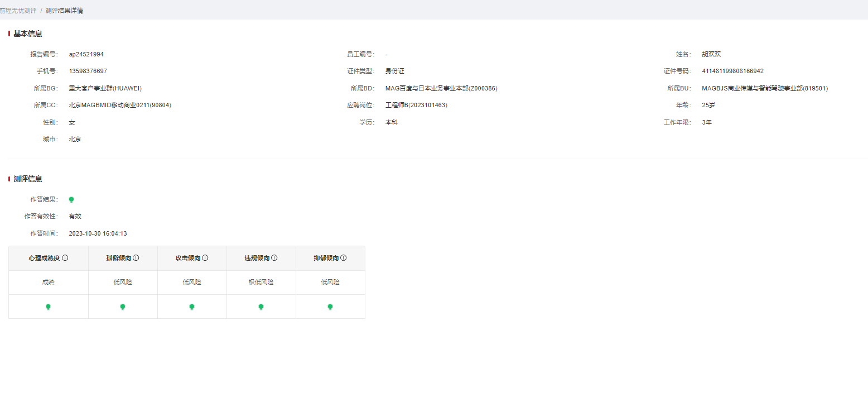Click education value 本科
This screenshot has width=868, height=402.
click(392, 122)
